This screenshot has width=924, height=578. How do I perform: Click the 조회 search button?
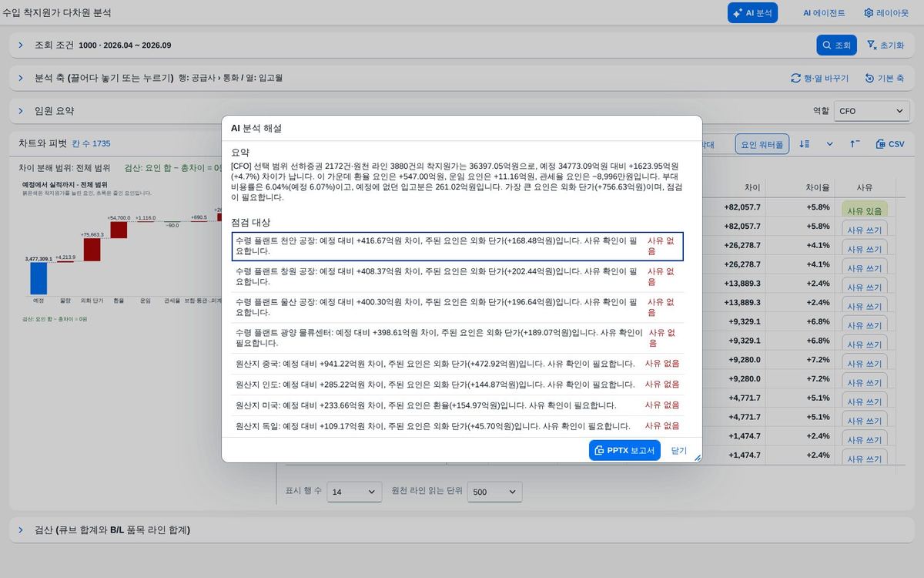[836, 45]
